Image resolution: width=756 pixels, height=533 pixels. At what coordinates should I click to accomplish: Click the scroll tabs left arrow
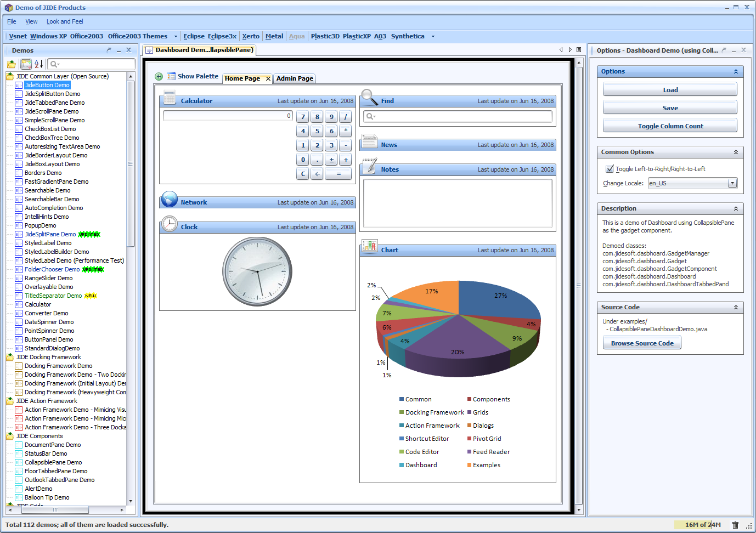(561, 49)
